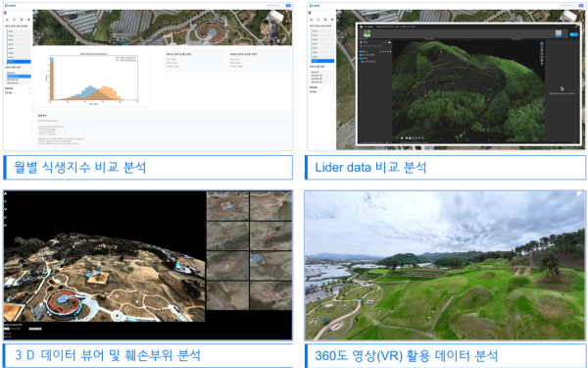The width and height of the screenshot is (588, 368).
Task: Toggle second layer checkbox in point cloud viewer
Action: coord(361,55)
